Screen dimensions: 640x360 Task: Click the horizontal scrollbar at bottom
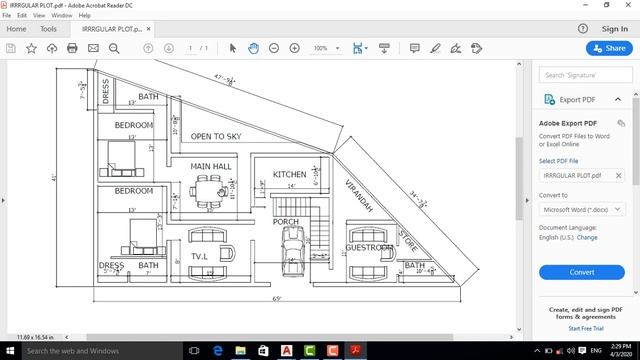coord(269,337)
